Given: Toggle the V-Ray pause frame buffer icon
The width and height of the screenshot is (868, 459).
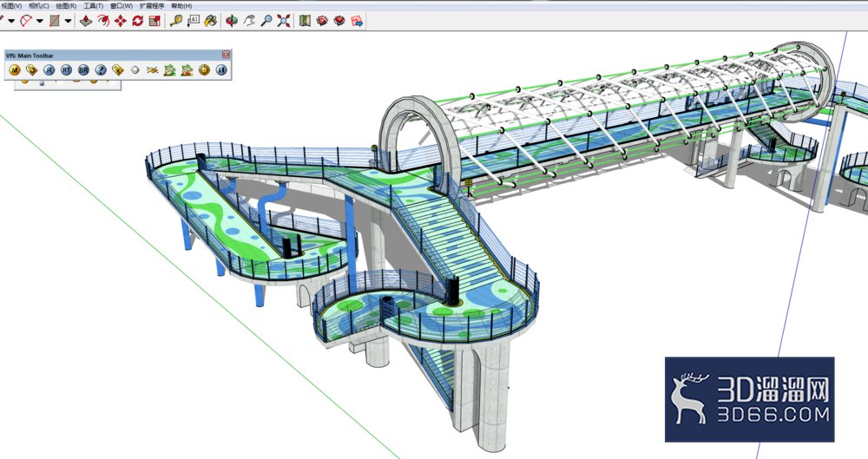Looking at the screenshot, I should 221,70.
